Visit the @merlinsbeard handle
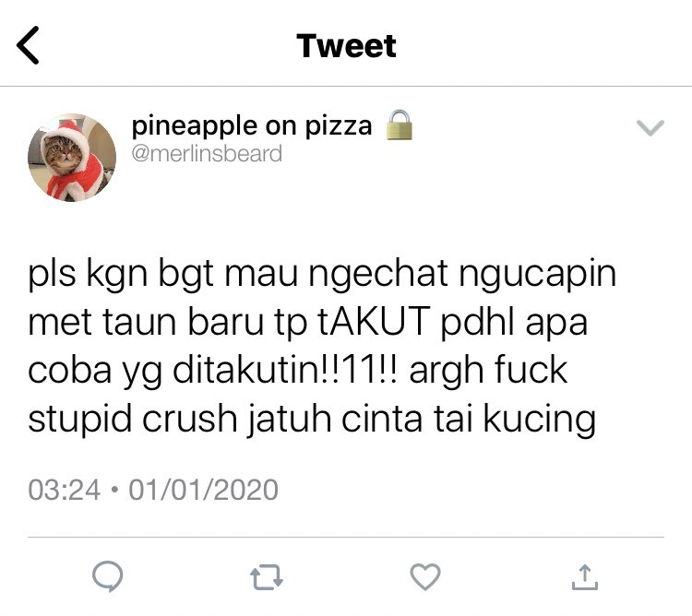692x616 pixels. coord(207,154)
